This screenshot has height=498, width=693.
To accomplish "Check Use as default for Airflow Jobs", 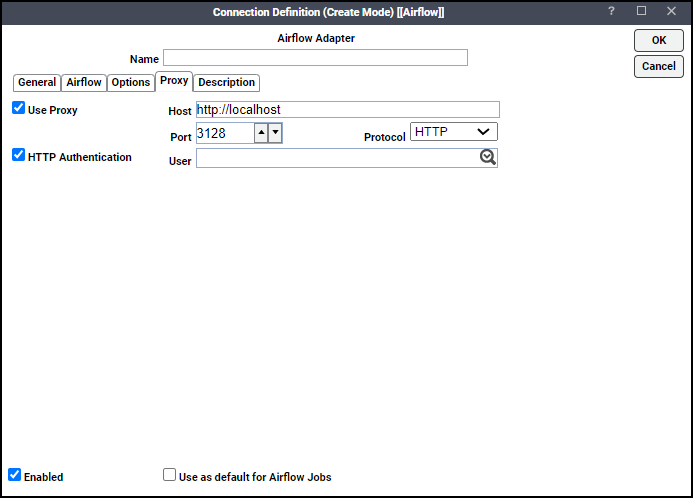I will coord(169,475).
